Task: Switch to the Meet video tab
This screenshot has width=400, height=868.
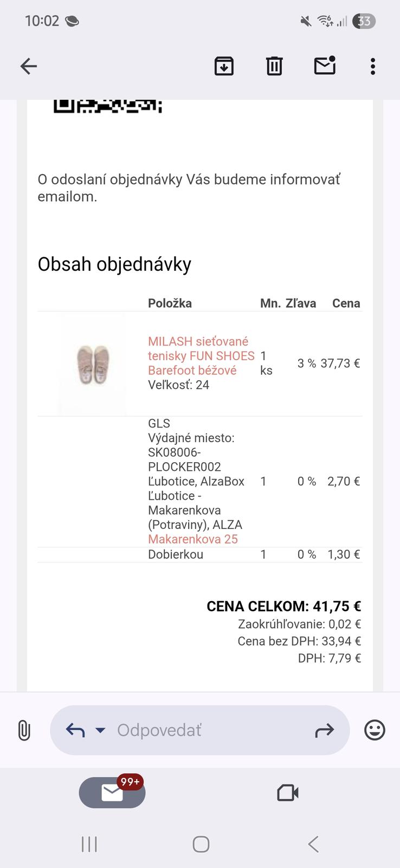Action: click(288, 793)
